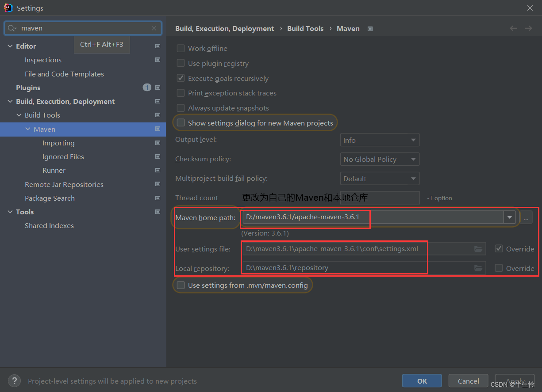Click the project-level icon beside Editor

click(158, 46)
